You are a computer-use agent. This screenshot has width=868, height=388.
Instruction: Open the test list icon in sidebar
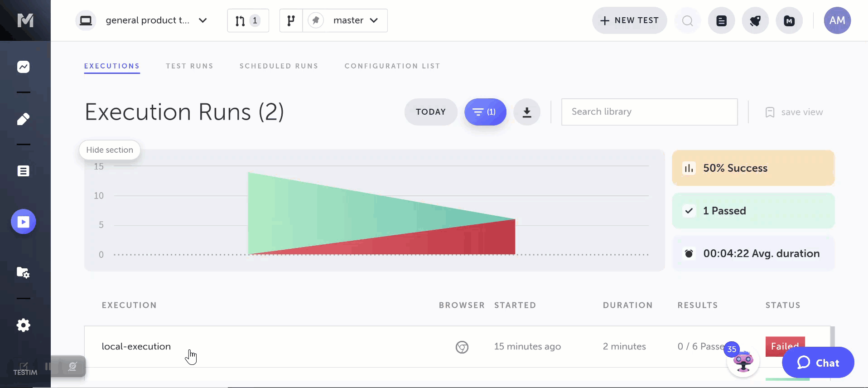coord(24,171)
